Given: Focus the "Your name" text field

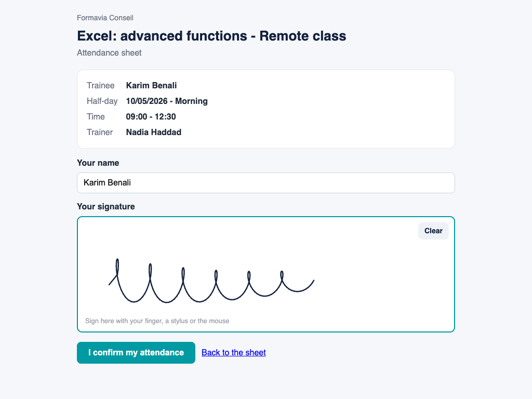Looking at the screenshot, I should click(265, 183).
